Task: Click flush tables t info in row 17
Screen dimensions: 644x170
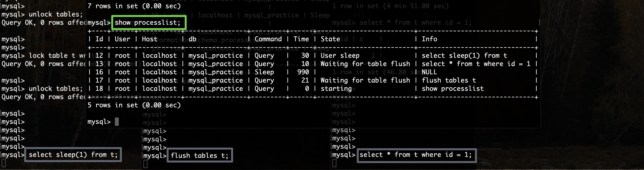Action: click(449, 80)
